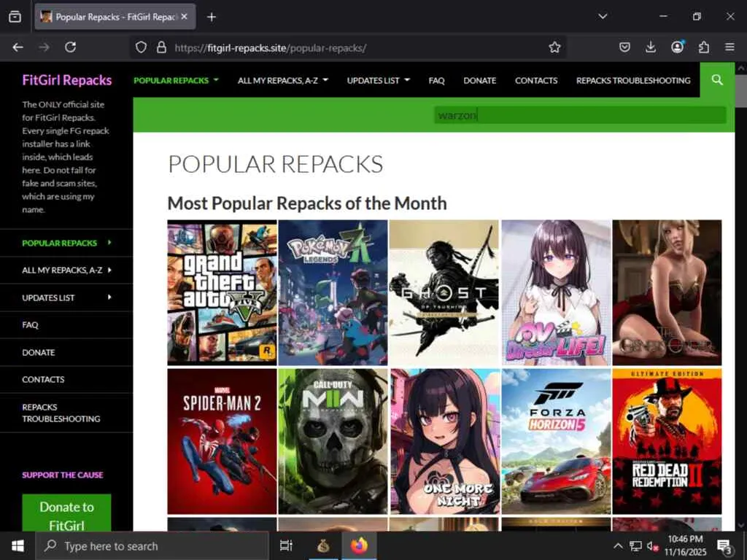The height and width of the screenshot is (560, 747).
Task: Open the Pokemon Legends Z-A cover
Action: [333, 292]
